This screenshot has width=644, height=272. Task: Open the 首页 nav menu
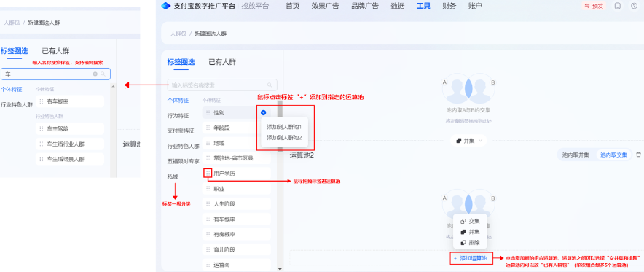pos(292,6)
